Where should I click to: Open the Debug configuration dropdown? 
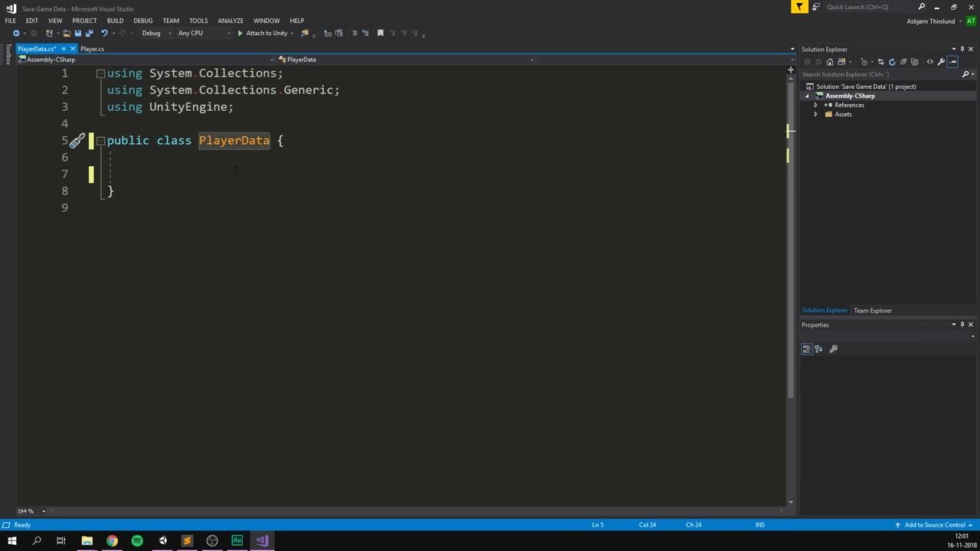(x=155, y=33)
